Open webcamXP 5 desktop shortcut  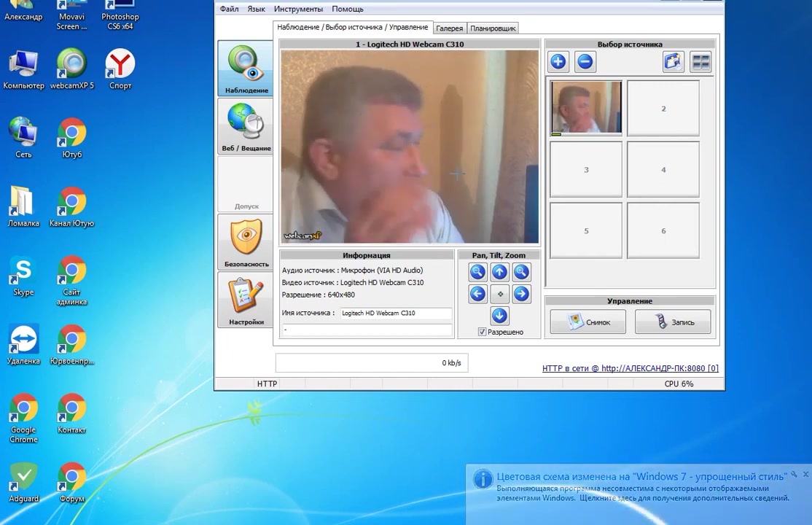click(72, 69)
